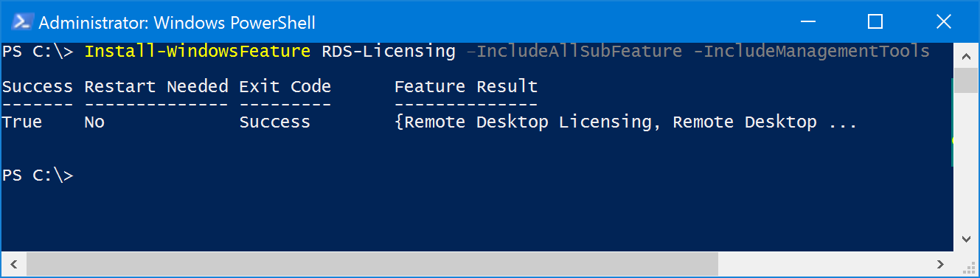Click the RDS-Licensing argument text
980x278 pixels.
coord(389,52)
